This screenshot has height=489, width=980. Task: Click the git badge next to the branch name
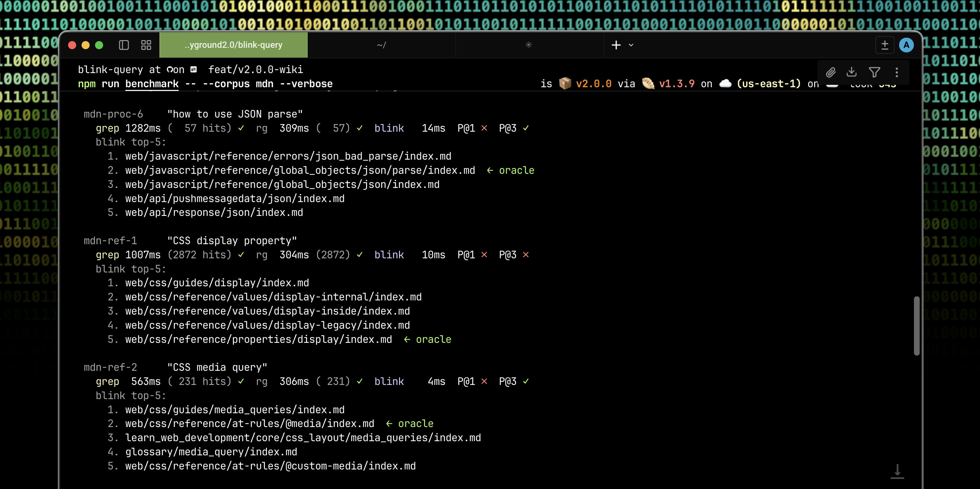pyautogui.click(x=194, y=70)
